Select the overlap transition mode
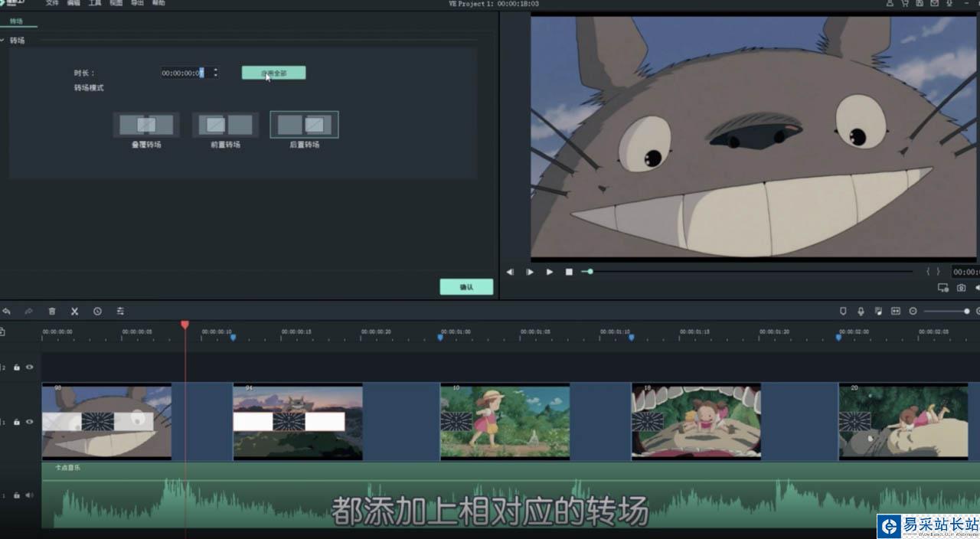Viewport: 980px width, 539px height. point(146,125)
